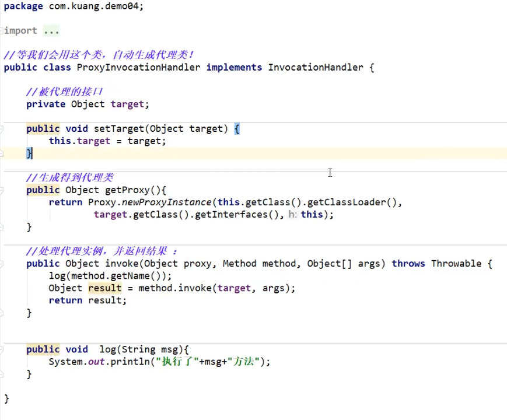
Task: Expand the folded import "..." placeholder
Action: point(51,31)
